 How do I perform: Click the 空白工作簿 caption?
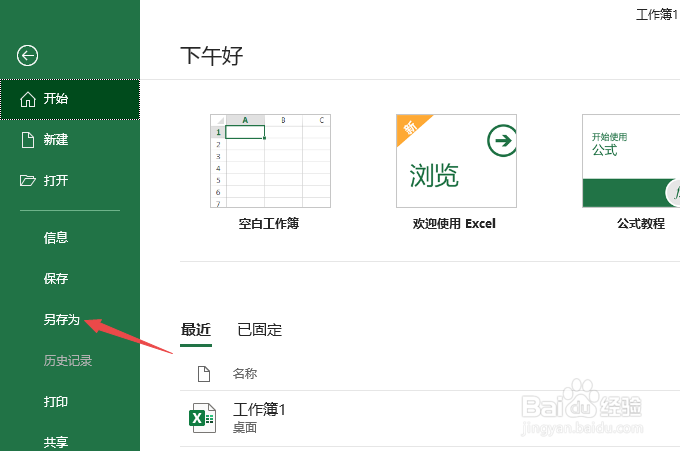[x=269, y=224]
